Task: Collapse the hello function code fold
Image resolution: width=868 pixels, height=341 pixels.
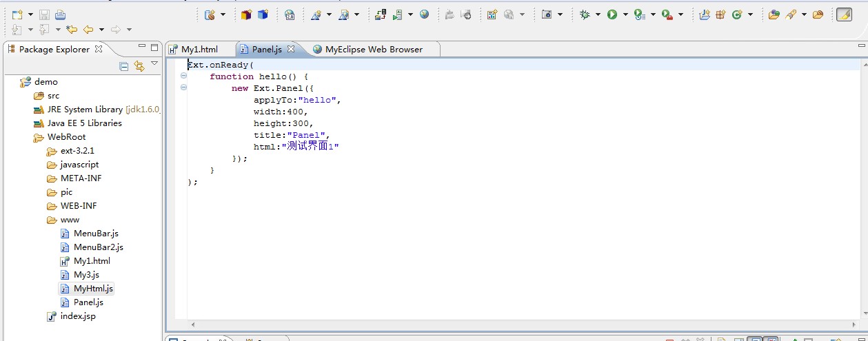Action: (183, 76)
